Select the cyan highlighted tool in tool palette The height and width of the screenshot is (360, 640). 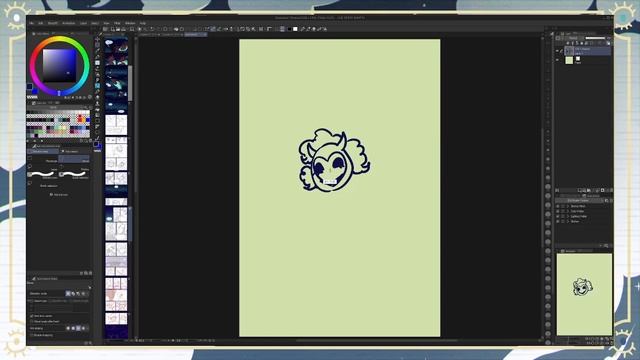point(97,86)
